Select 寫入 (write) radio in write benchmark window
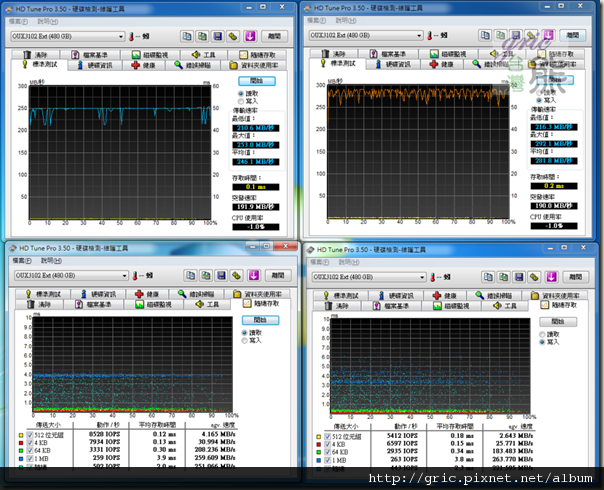604x490 pixels. coord(539,100)
